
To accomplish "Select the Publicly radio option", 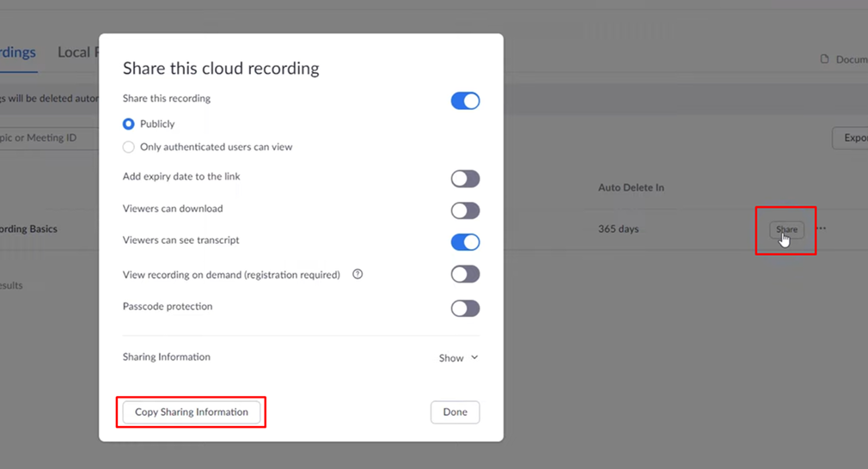I will coord(129,124).
